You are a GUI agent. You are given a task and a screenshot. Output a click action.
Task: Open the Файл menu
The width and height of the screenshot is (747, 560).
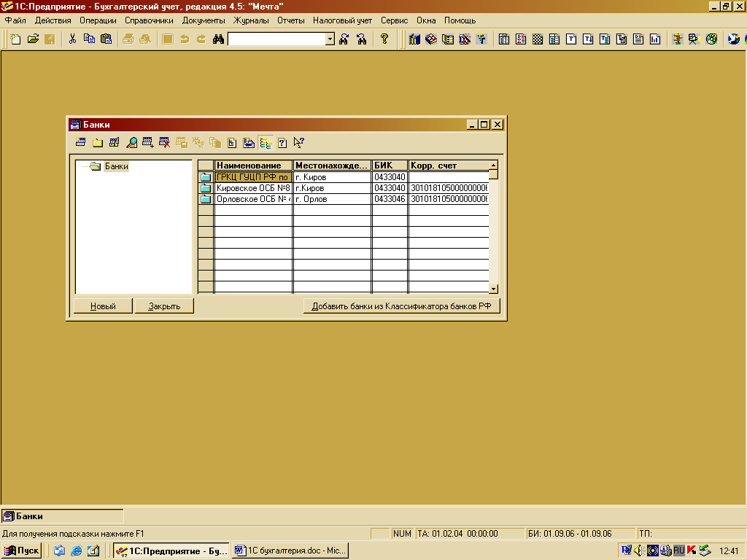pyautogui.click(x=15, y=20)
